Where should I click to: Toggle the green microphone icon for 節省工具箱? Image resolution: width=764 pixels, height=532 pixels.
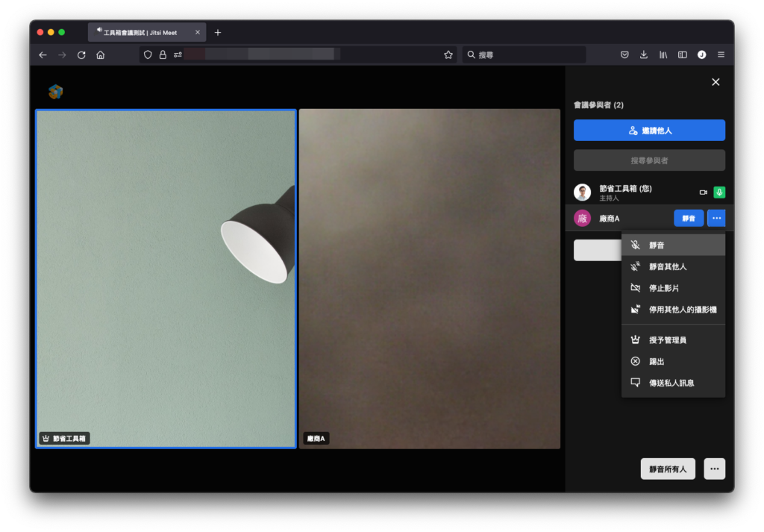719,192
